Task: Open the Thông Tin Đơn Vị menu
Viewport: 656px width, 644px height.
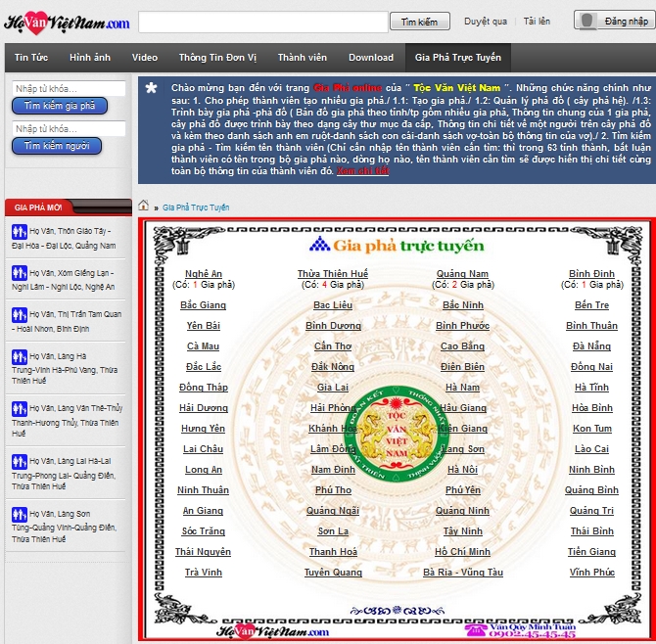Action: (x=217, y=58)
